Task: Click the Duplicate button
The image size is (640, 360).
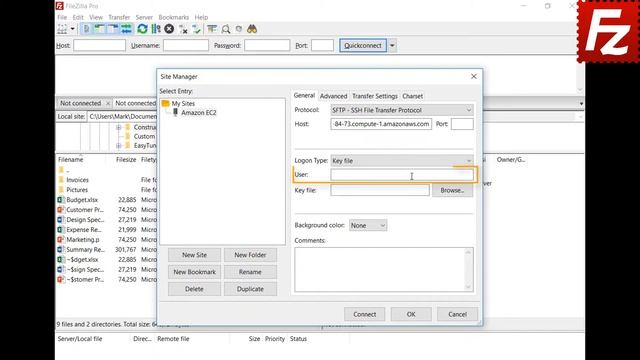Action: point(250,289)
